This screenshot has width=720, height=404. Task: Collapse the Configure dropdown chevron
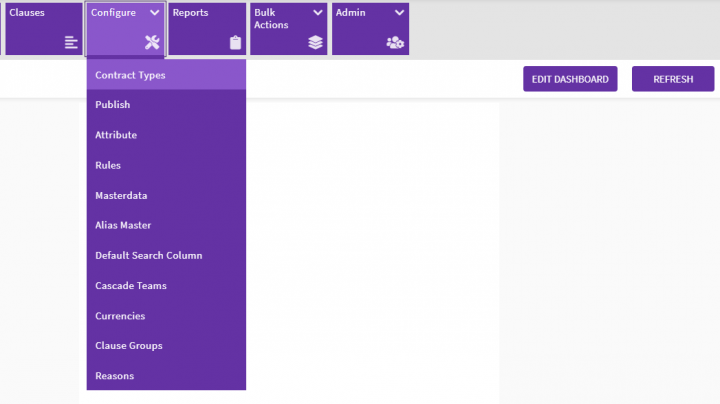pos(154,13)
